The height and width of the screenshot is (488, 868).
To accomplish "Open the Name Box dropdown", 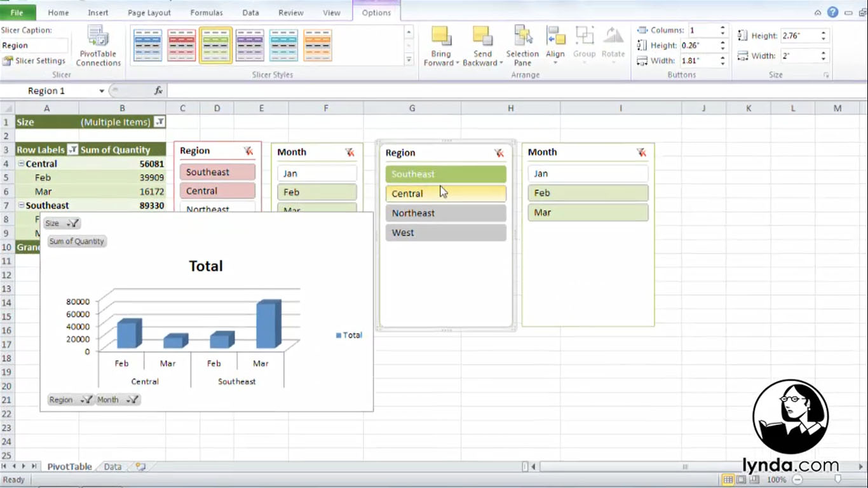I will tap(102, 91).
